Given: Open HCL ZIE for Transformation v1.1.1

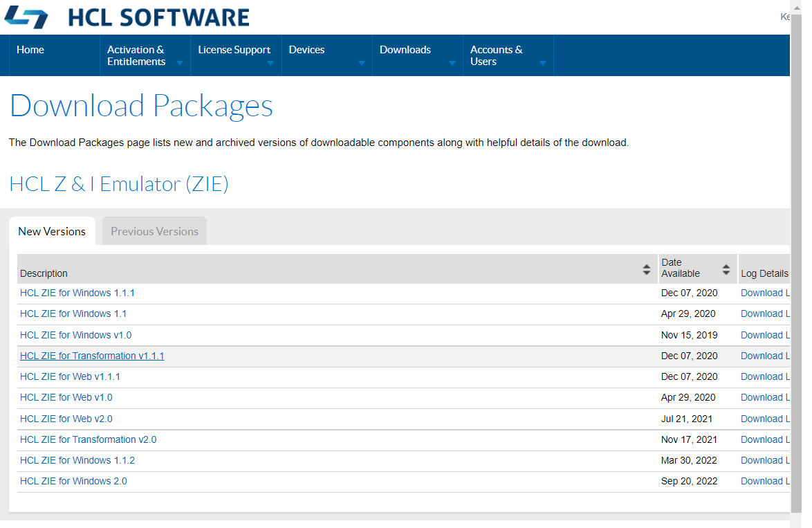Looking at the screenshot, I should (x=92, y=355).
